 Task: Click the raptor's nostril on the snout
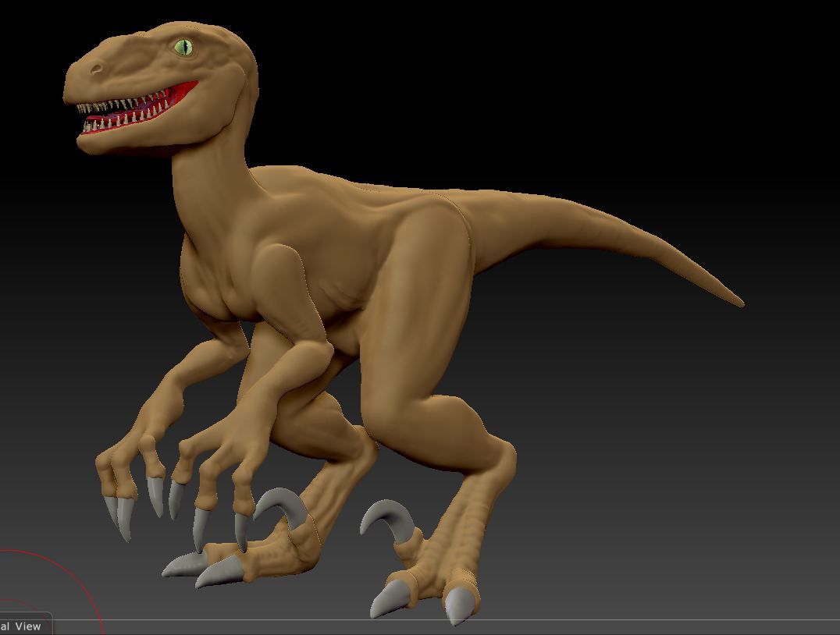click(97, 69)
